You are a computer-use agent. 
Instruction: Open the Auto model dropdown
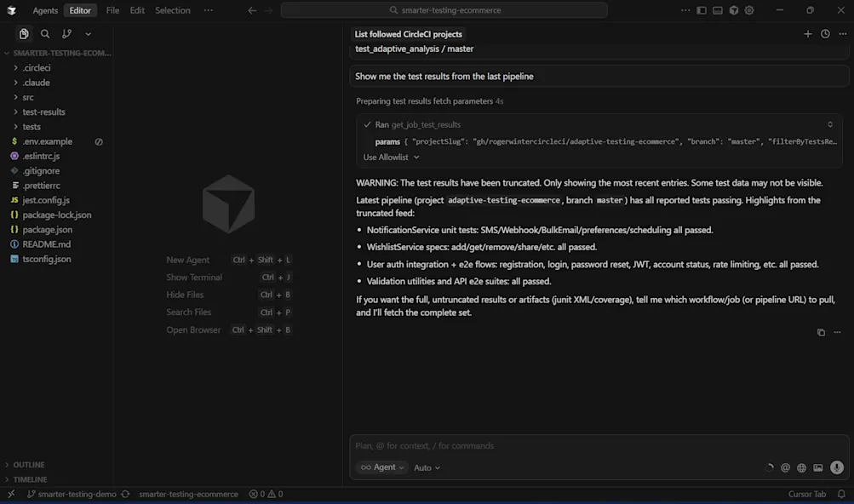coord(427,467)
